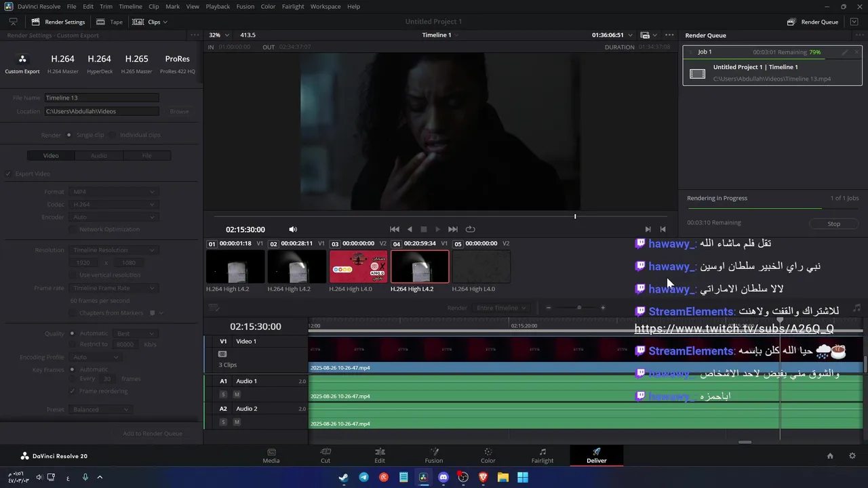Open project settings gear icon
The width and height of the screenshot is (868, 488).
click(852, 456)
